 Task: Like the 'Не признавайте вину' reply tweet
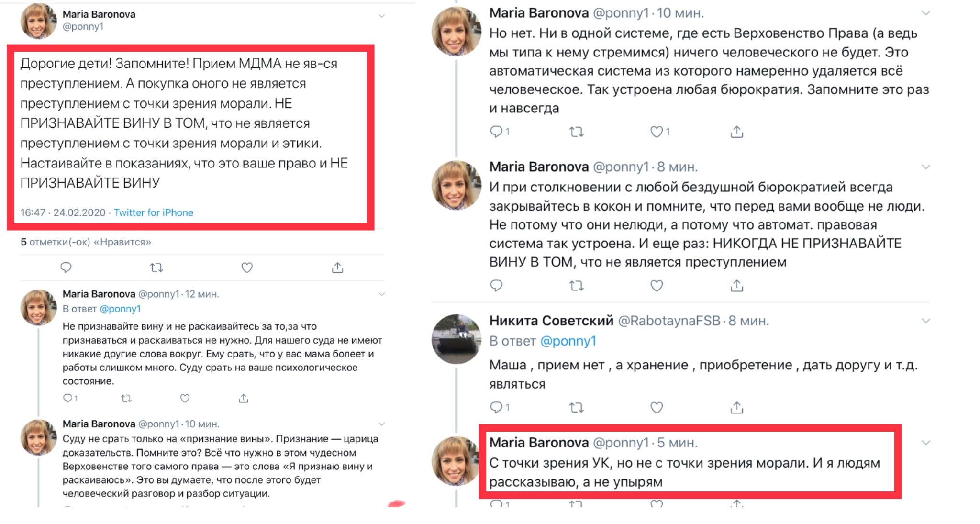185,398
